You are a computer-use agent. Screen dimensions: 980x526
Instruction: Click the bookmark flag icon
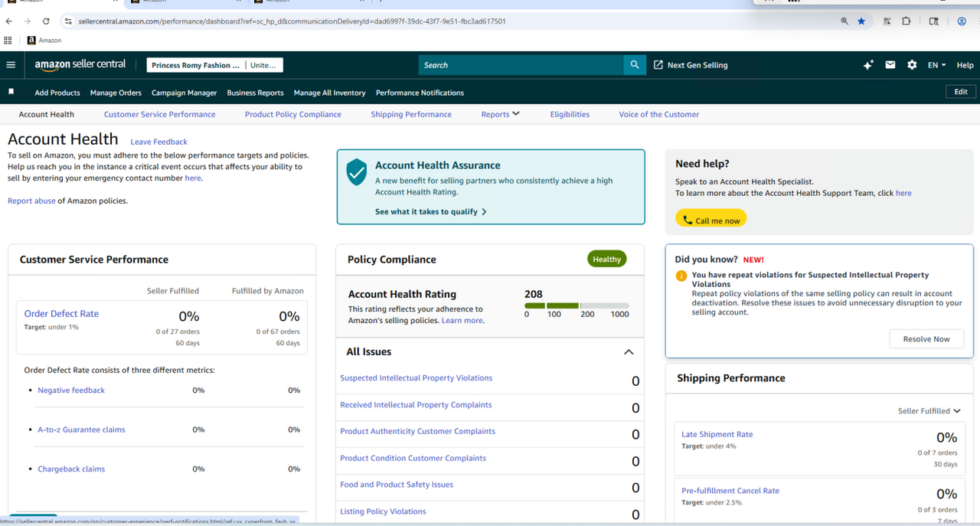[x=11, y=92]
